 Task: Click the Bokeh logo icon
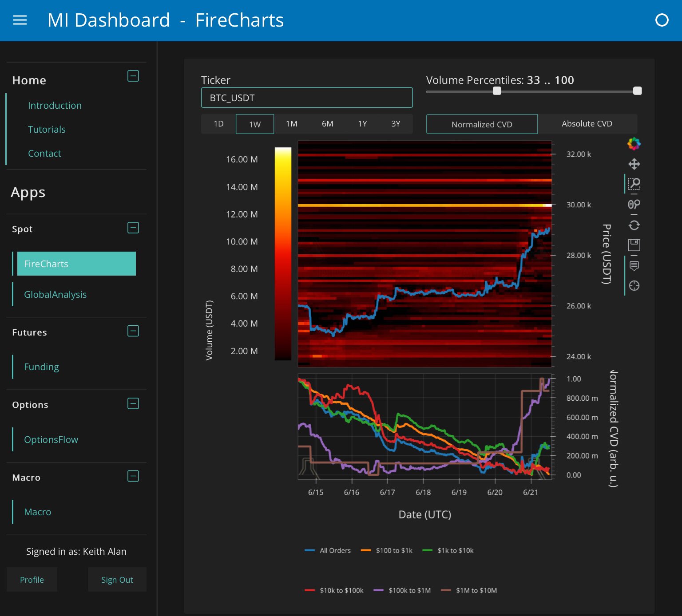click(634, 144)
